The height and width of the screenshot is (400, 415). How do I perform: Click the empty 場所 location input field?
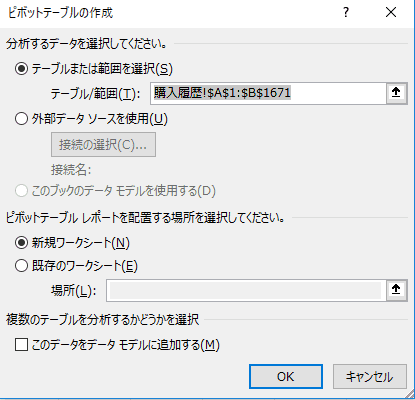(x=246, y=290)
